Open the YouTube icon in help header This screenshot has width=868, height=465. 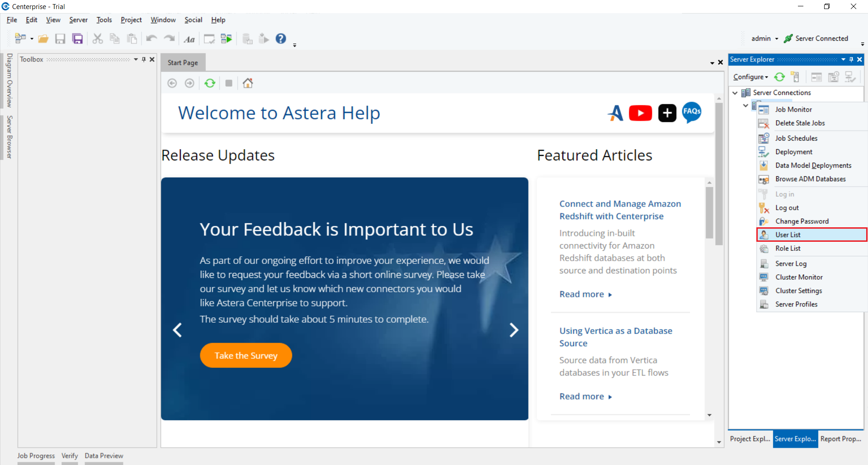pyautogui.click(x=640, y=113)
